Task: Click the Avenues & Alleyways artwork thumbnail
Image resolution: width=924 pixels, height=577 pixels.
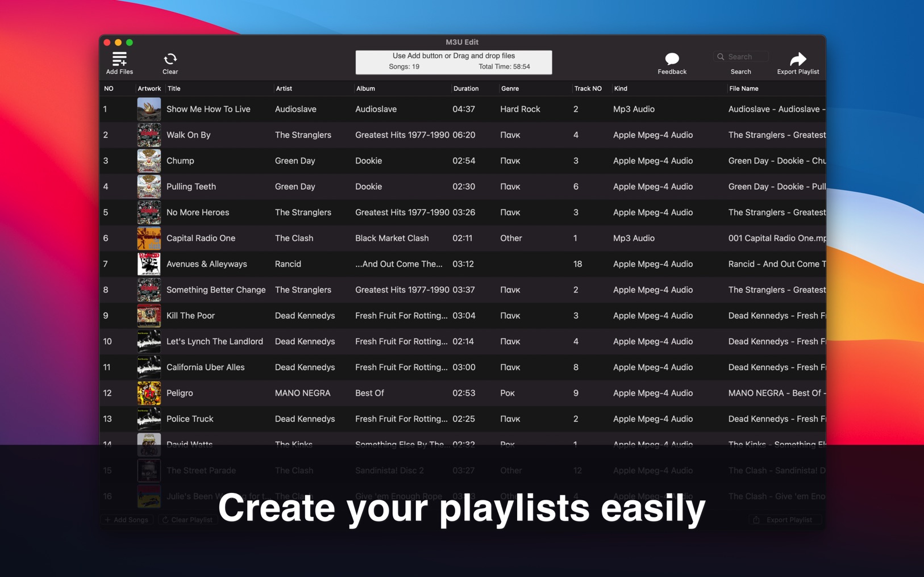Action: pyautogui.click(x=149, y=264)
